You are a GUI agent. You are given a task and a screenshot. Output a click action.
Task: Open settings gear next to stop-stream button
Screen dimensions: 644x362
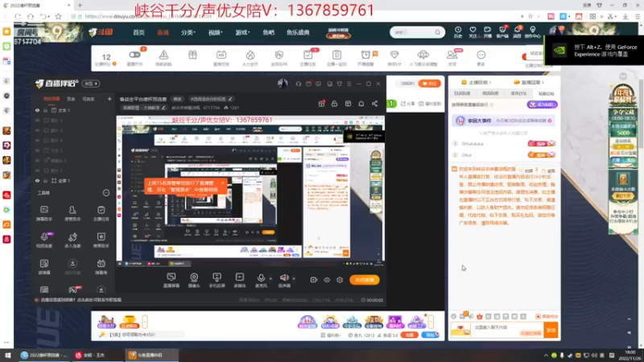tap(340, 280)
